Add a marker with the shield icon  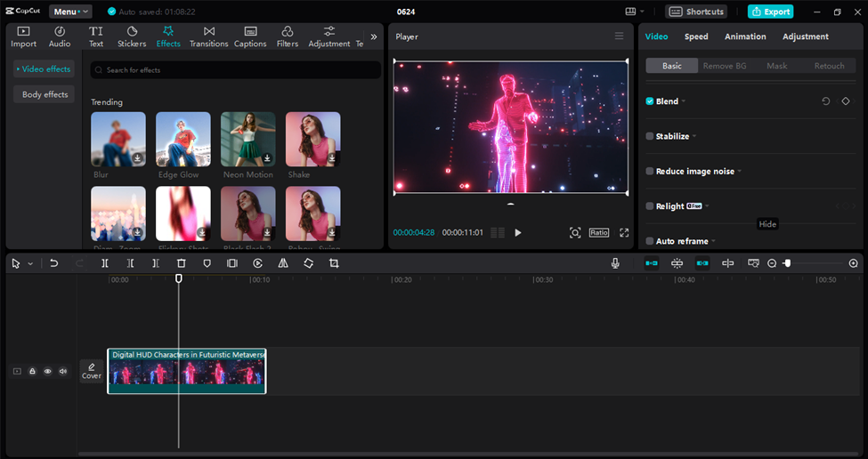tap(207, 263)
